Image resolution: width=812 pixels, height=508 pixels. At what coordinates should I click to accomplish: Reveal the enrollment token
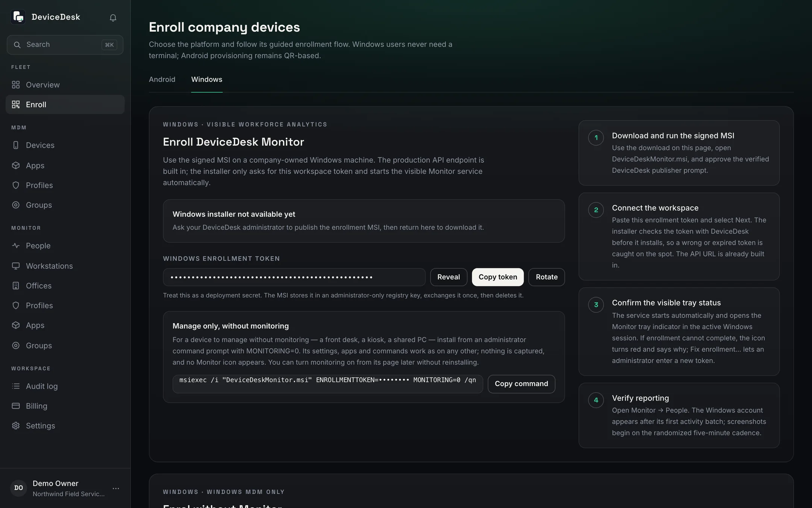[448, 277]
